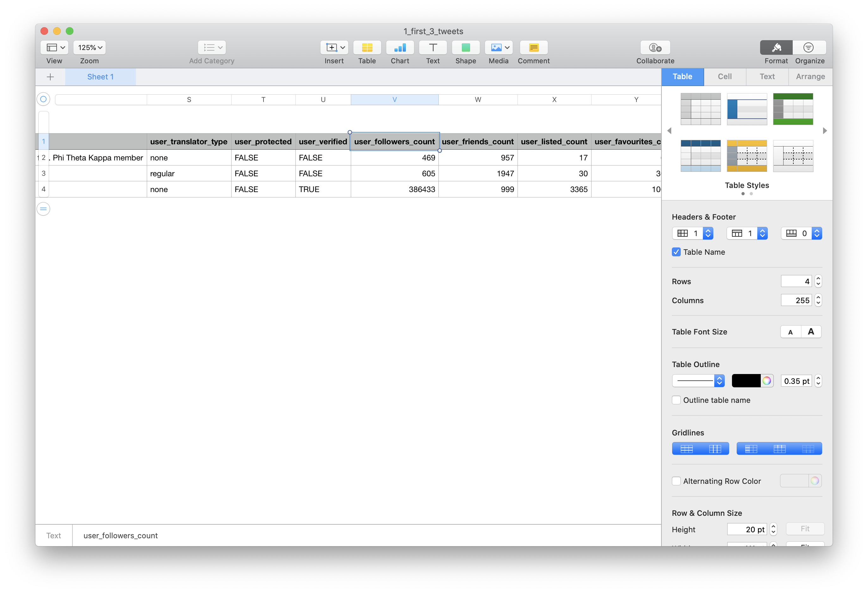
Task: Click the Rows stepper arrows
Action: 818,281
